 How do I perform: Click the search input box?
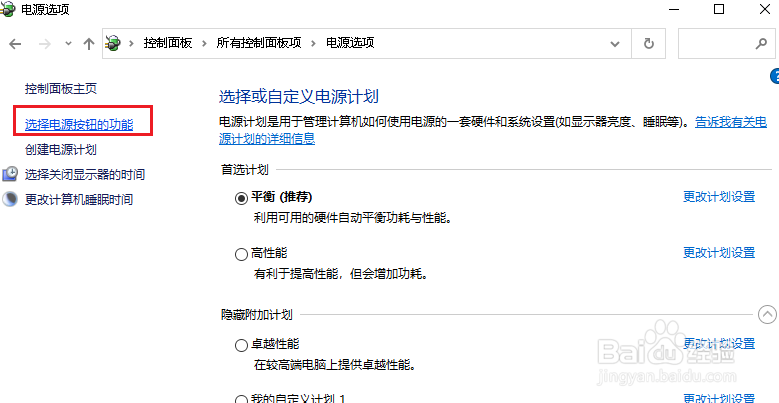click(716, 44)
